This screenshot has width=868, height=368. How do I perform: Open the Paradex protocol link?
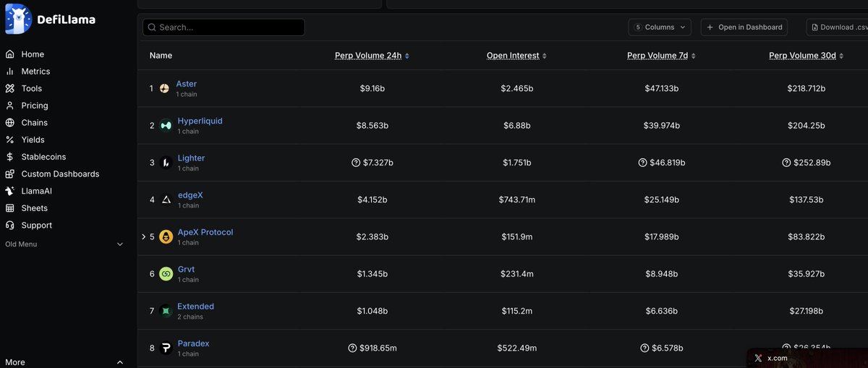pyautogui.click(x=193, y=343)
